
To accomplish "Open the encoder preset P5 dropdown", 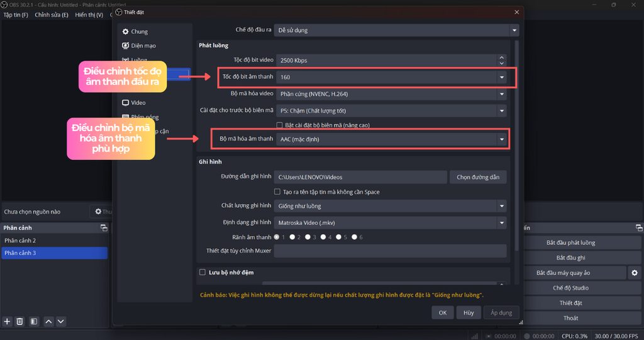I will coord(391,111).
